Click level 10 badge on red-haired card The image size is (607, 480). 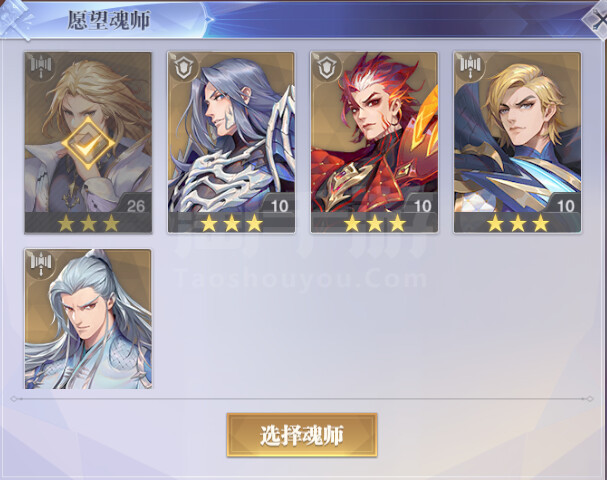pos(422,205)
